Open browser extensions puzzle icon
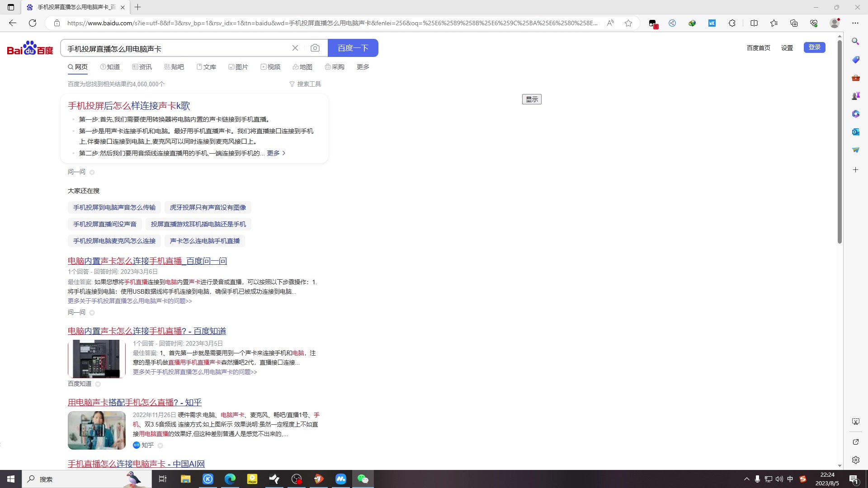 pos(732,23)
